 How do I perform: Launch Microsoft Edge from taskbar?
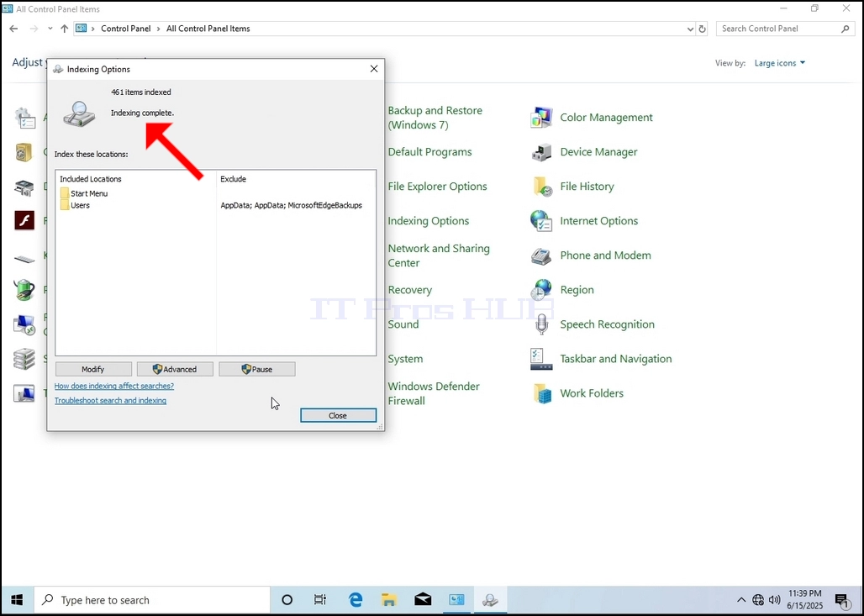tap(356, 600)
